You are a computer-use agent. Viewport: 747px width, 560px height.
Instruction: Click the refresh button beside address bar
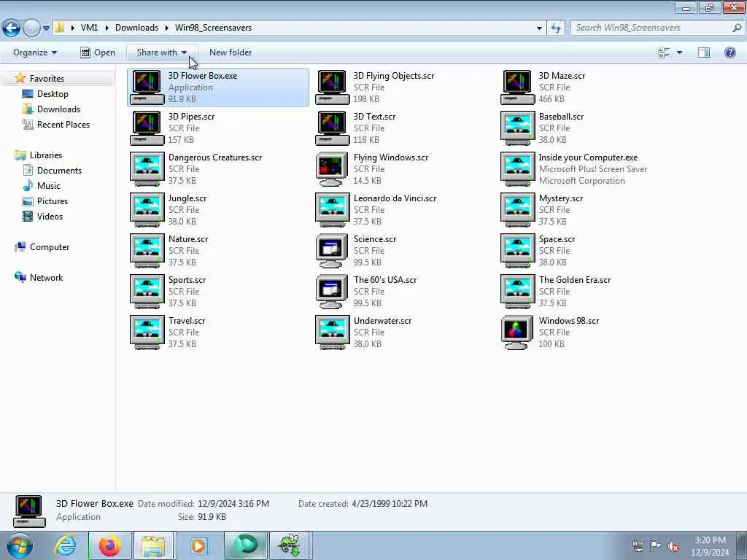click(555, 28)
